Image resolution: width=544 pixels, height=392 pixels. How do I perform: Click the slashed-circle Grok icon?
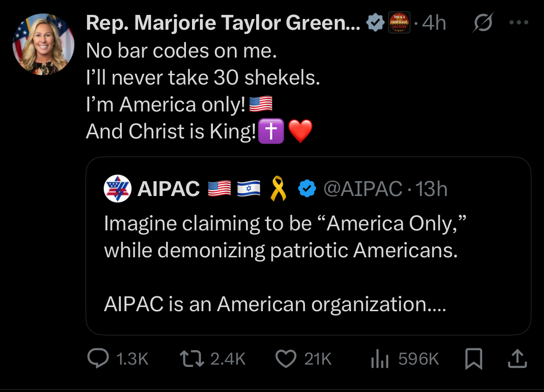483,23
